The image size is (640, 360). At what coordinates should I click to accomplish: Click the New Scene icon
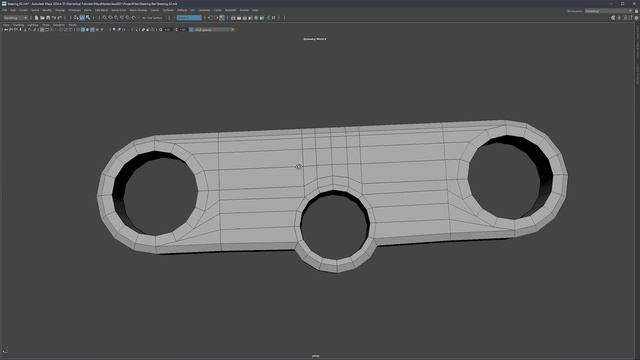[36, 18]
